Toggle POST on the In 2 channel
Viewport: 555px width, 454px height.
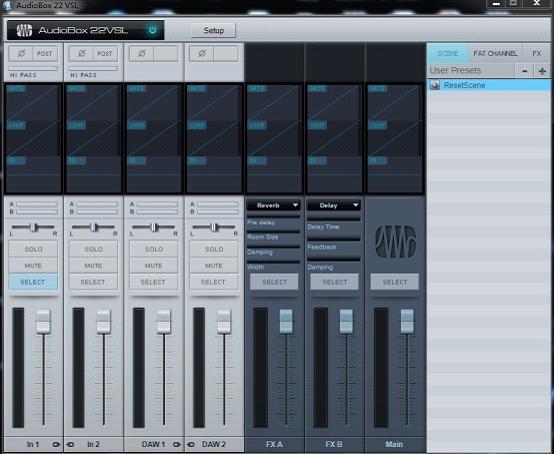tap(105, 53)
